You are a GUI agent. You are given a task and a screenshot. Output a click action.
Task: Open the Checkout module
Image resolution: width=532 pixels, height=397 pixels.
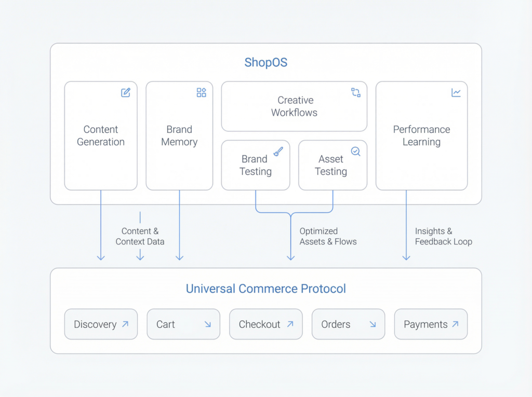click(x=265, y=324)
